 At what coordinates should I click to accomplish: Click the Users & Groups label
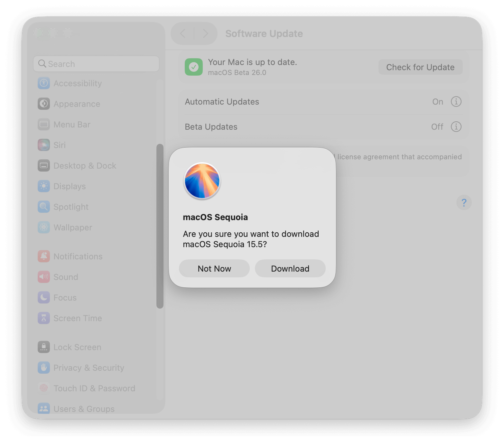84,409
